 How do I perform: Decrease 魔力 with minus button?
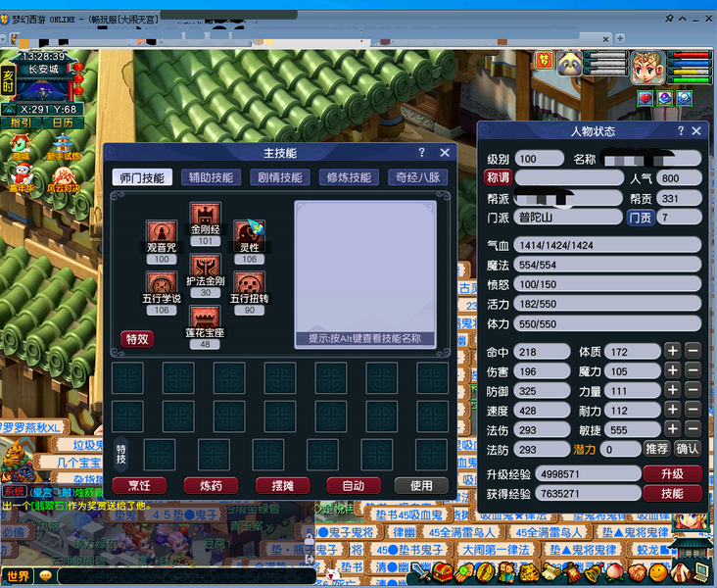pos(693,370)
